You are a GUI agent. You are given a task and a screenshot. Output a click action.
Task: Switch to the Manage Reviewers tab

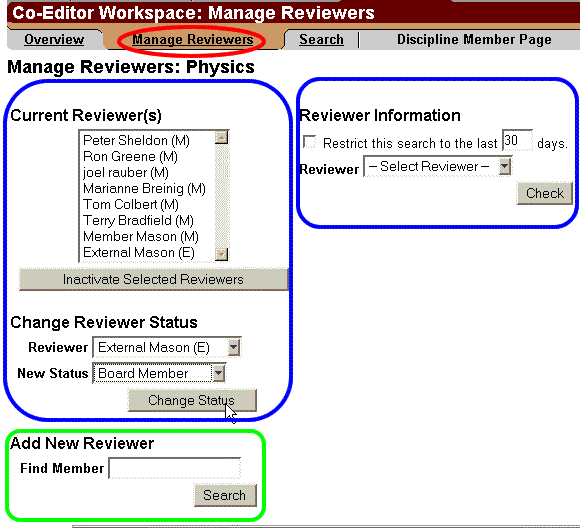pyautogui.click(x=193, y=40)
